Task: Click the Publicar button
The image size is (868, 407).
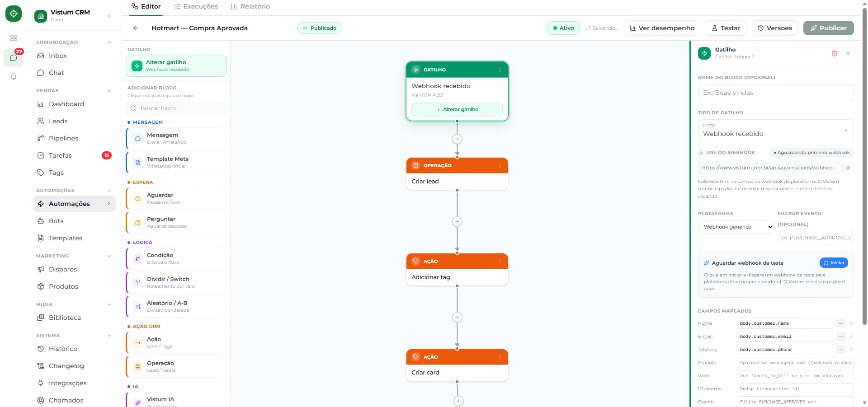Action: 828,28
